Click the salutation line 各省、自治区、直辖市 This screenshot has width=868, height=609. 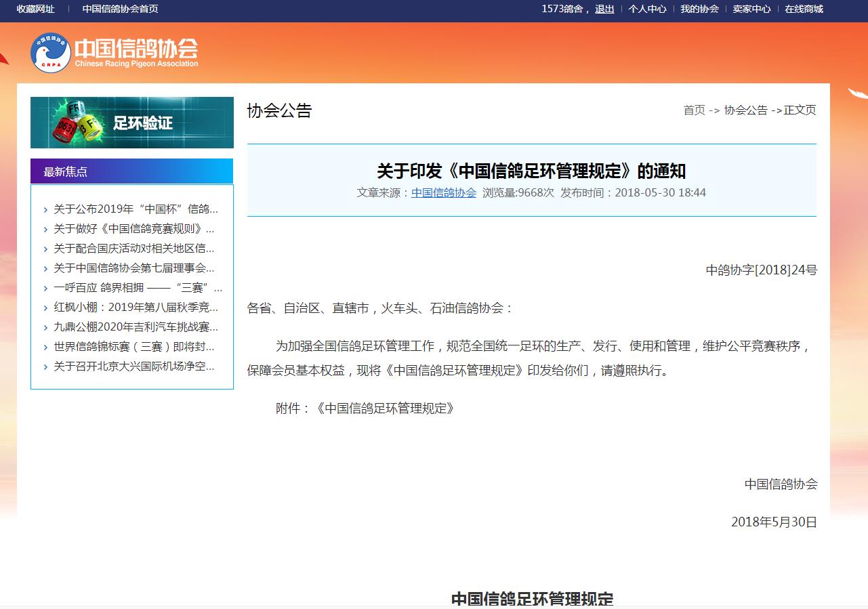point(380,308)
